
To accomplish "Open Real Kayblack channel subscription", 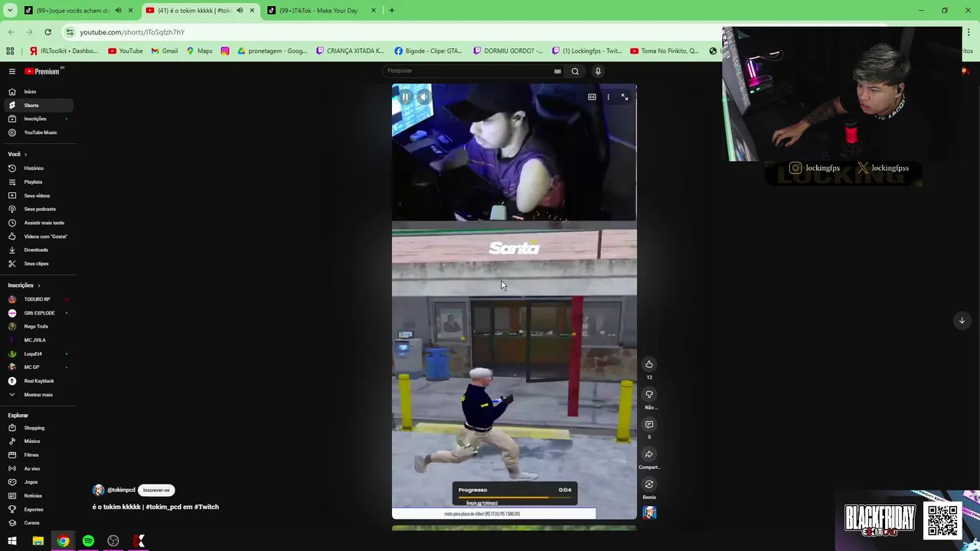I will click(x=37, y=381).
